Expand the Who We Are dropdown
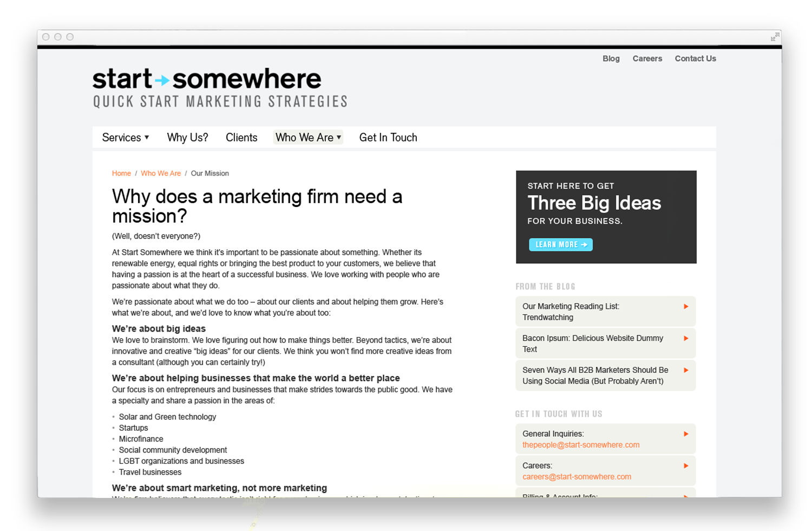The image size is (812, 531). (x=308, y=138)
